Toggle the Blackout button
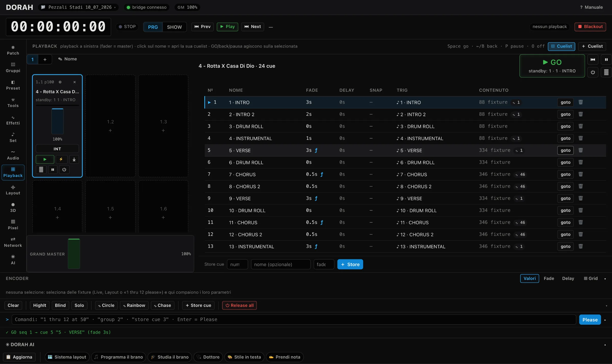Viewport: 612px width, 364px height. pos(590,27)
